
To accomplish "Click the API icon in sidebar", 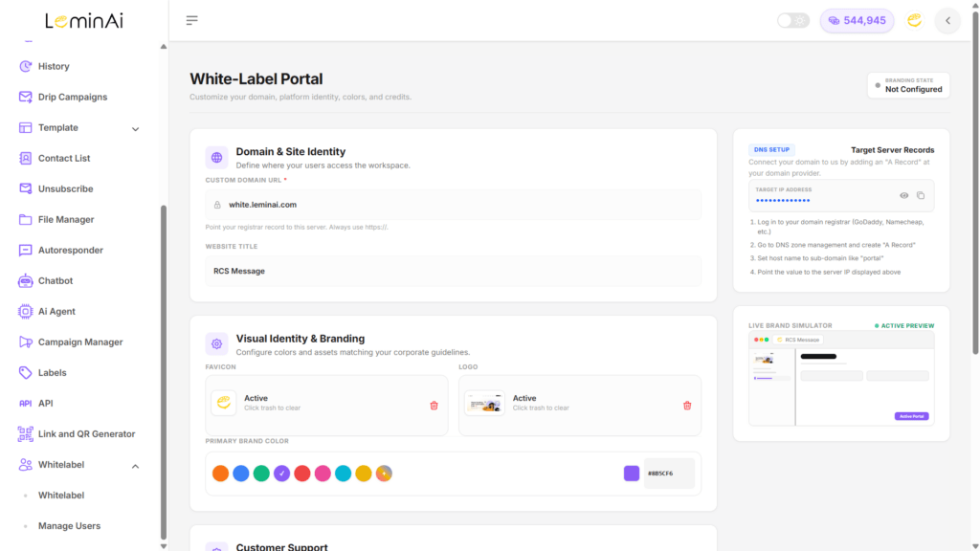I will click(25, 403).
